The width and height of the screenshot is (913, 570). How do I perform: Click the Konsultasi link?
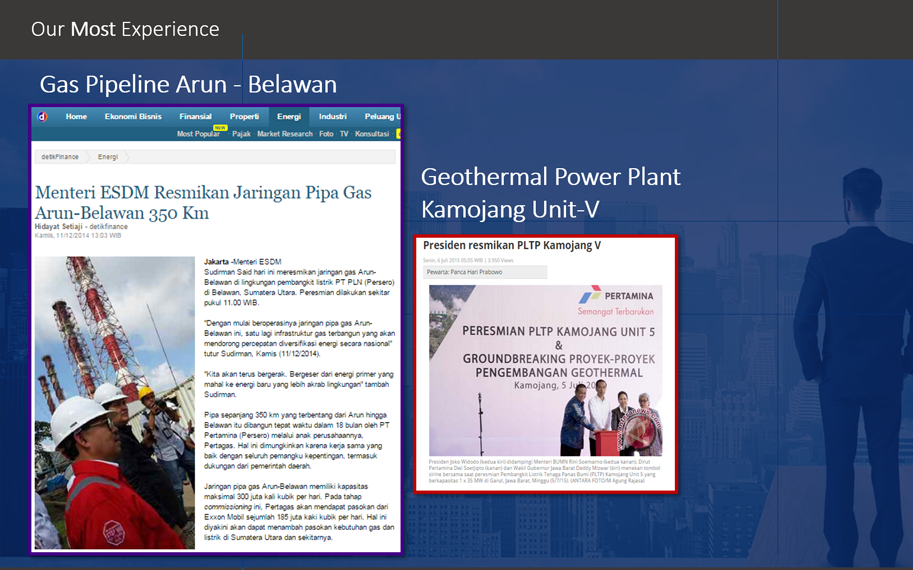(x=372, y=134)
